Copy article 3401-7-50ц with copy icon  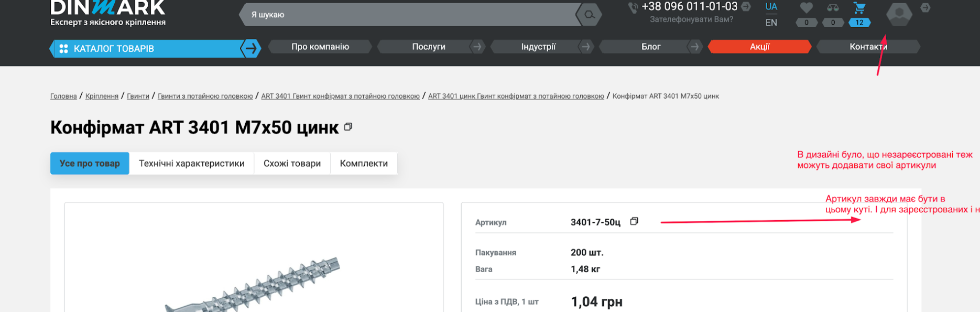pos(634,221)
